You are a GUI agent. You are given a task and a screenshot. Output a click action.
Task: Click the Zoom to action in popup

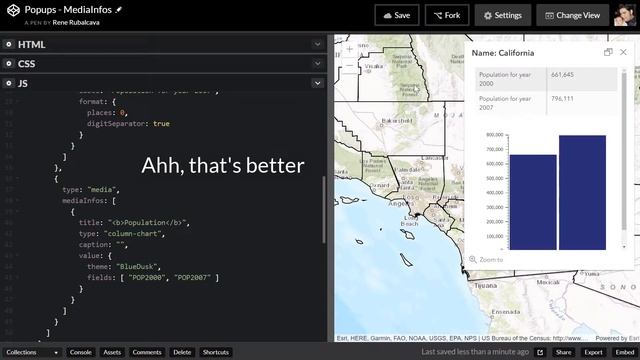click(x=487, y=260)
